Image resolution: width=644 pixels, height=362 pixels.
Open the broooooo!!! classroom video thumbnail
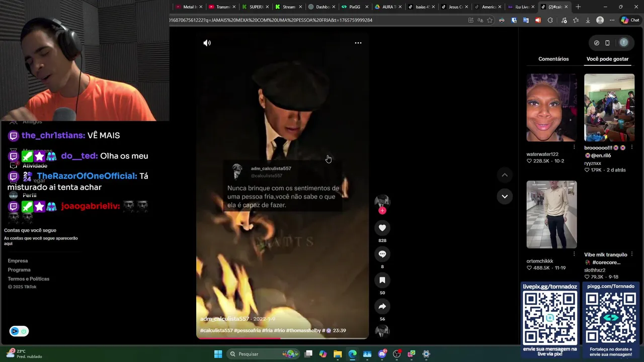pos(609,108)
